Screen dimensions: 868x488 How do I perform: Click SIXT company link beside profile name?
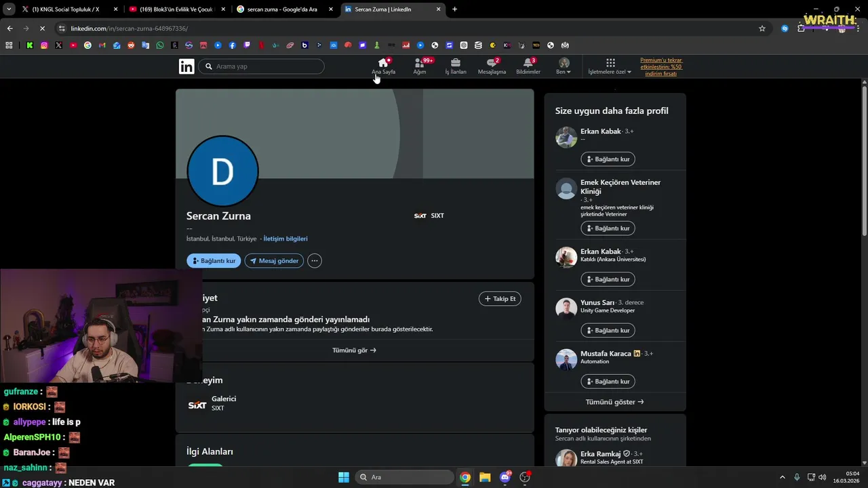(x=429, y=216)
